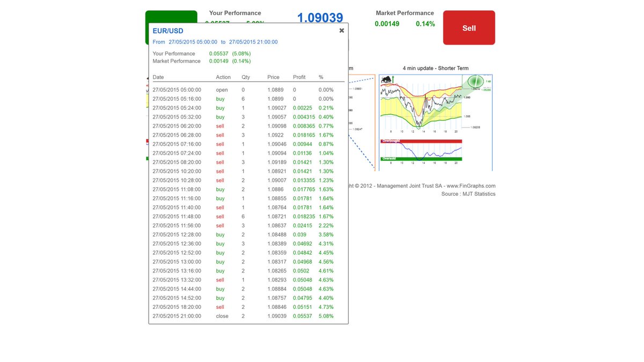Click the Your Performance heading at top

(235, 13)
